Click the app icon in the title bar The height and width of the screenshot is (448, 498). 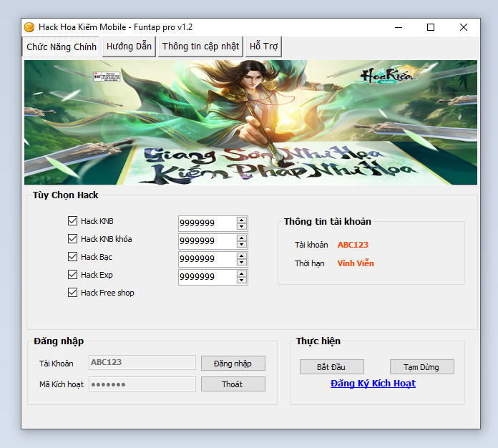click(x=29, y=27)
